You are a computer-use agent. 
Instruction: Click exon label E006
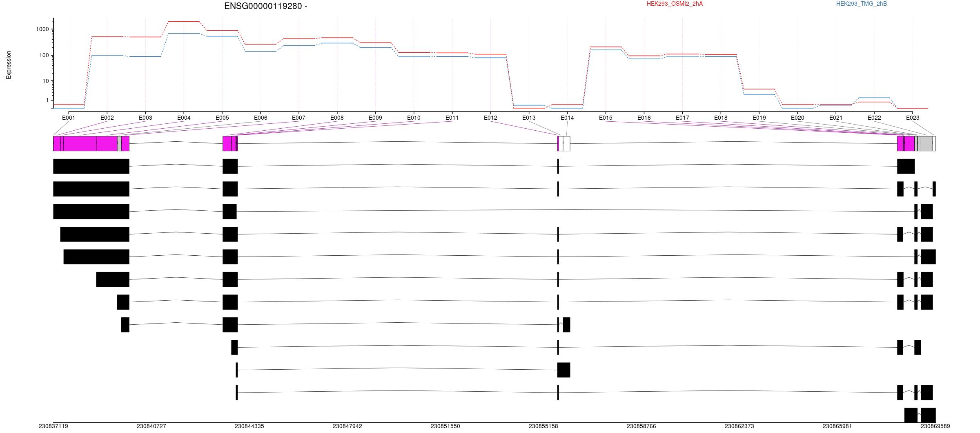click(261, 118)
